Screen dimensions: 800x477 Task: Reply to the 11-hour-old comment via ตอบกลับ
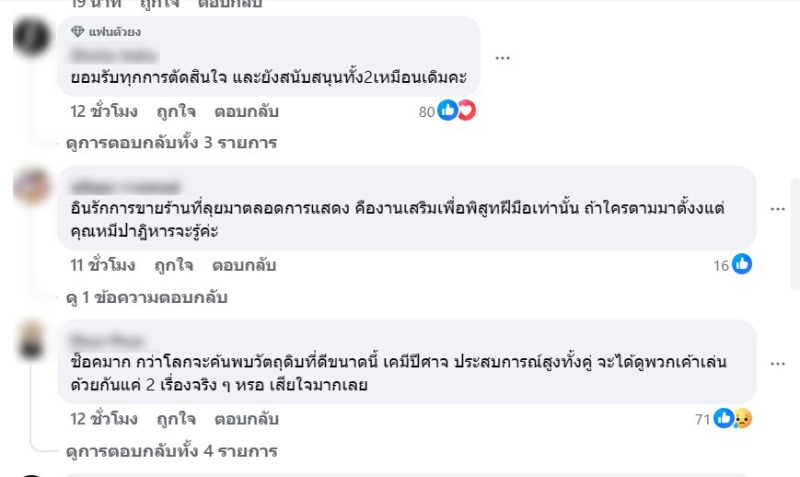click(244, 265)
